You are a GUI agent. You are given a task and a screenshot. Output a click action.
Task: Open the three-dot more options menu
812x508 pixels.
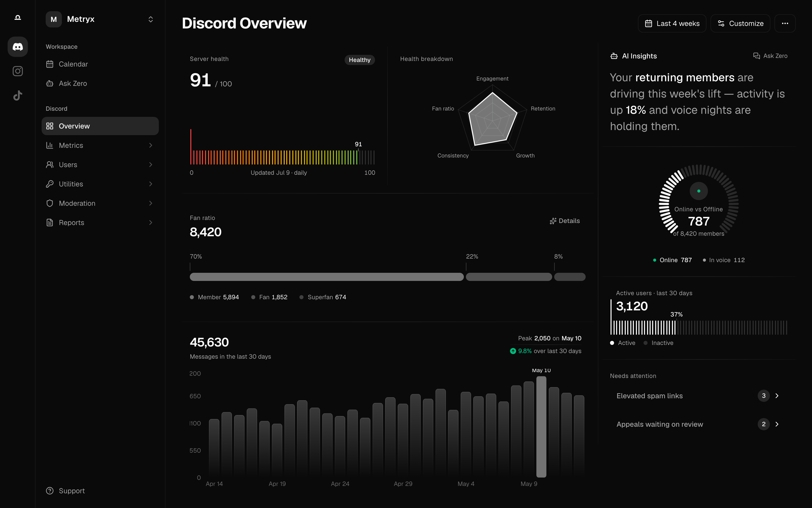pos(785,24)
